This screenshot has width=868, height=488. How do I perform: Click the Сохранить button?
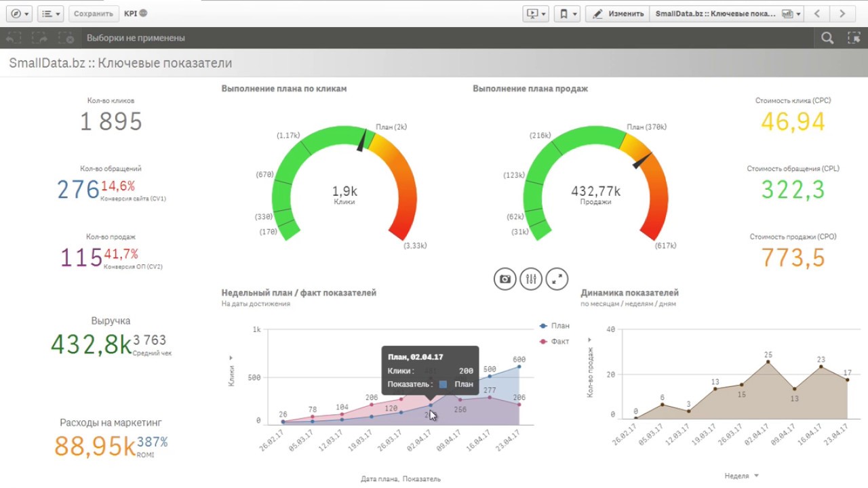click(x=94, y=14)
